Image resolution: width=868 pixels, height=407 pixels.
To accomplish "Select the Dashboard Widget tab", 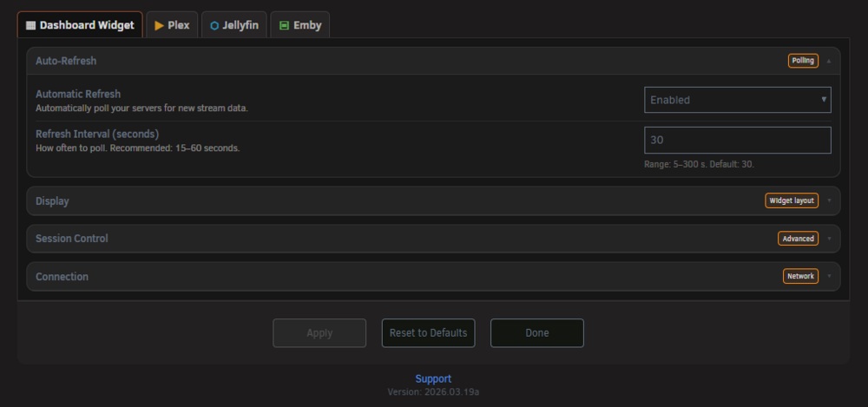I will (x=80, y=25).
